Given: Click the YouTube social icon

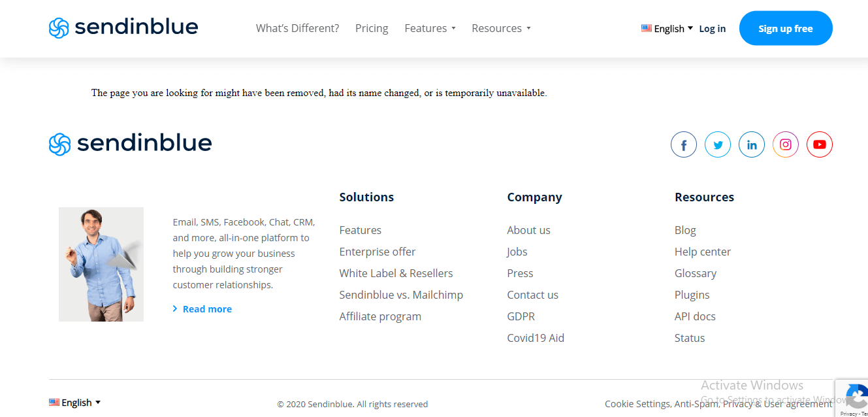Looking at the screenshot, I should (820, 144).
